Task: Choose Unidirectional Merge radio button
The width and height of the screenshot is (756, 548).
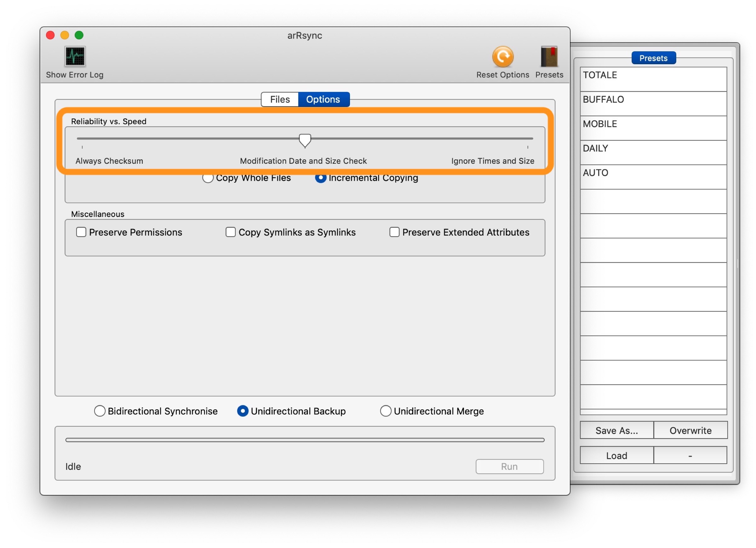Action: (x=386, y=411)
